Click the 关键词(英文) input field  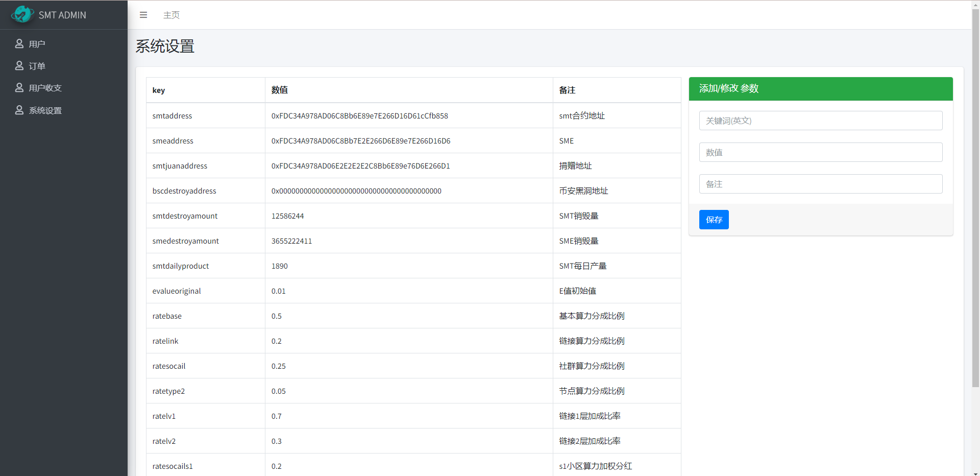tap(820, 121)
